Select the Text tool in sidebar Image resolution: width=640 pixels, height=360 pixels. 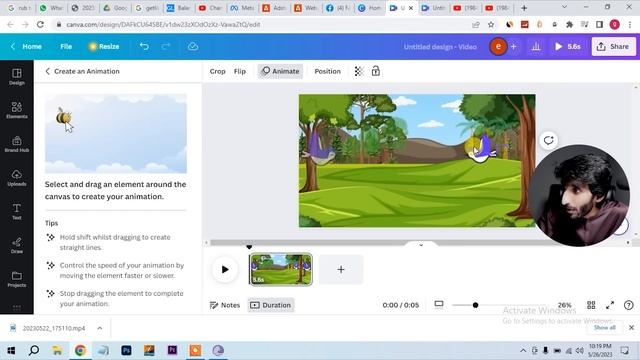click(x=17, y=211)
